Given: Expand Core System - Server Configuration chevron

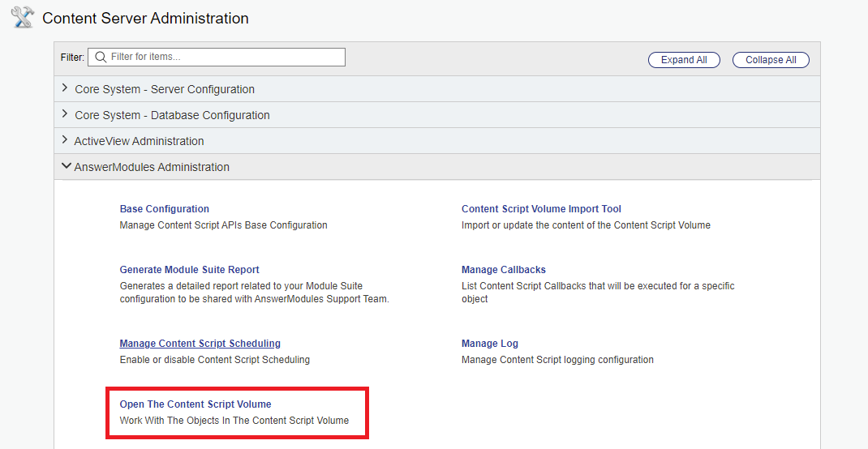Looking at the screenshot, I should pos(65,88).
